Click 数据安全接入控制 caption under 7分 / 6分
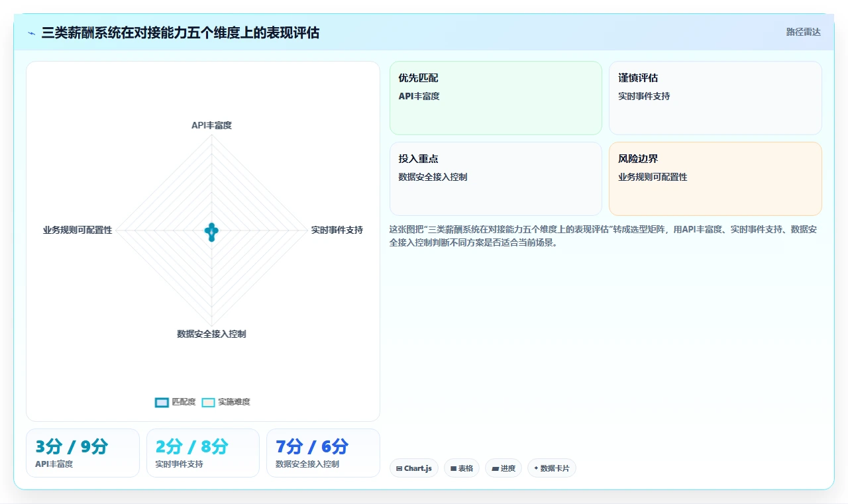 (307, 464)
